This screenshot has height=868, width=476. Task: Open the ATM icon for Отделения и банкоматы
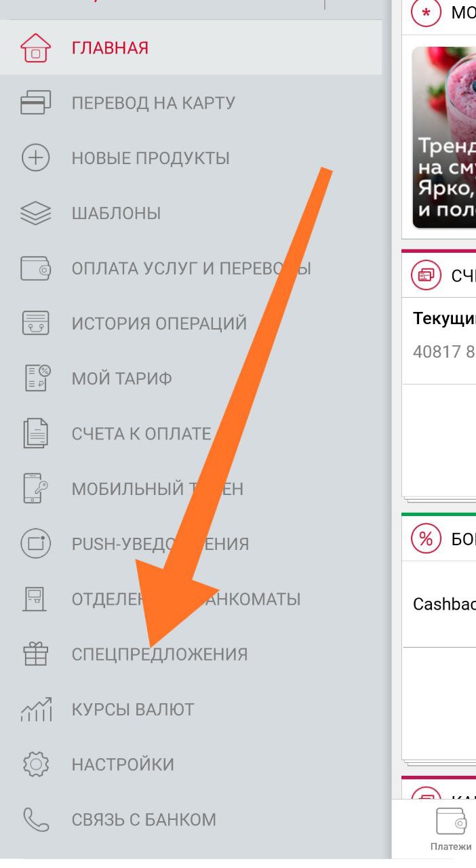[x=36, y=599]
